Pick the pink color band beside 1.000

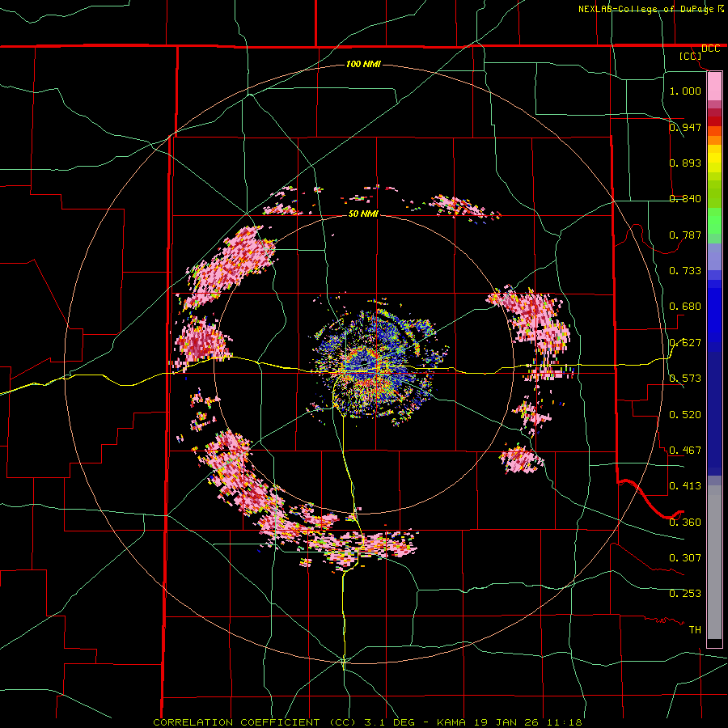pyautogui.click(x=714, y=87)
